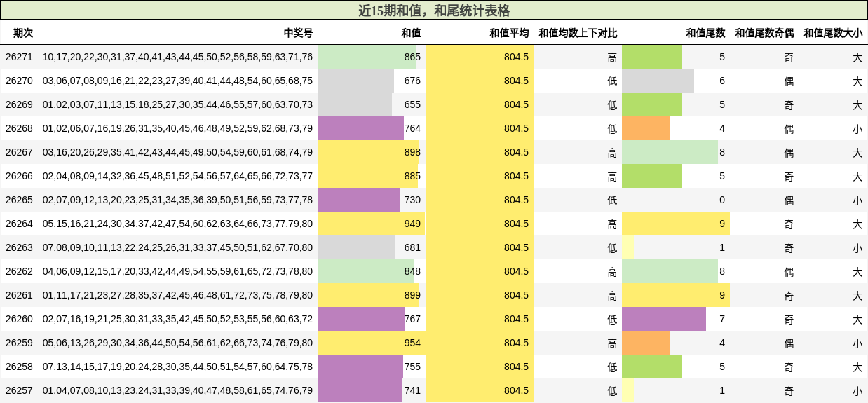Image resolution: width=868 pixels, height=403 pixels.
Task: Click the 期次 column header
Action: pyautogui.click(x=23, y=33)
